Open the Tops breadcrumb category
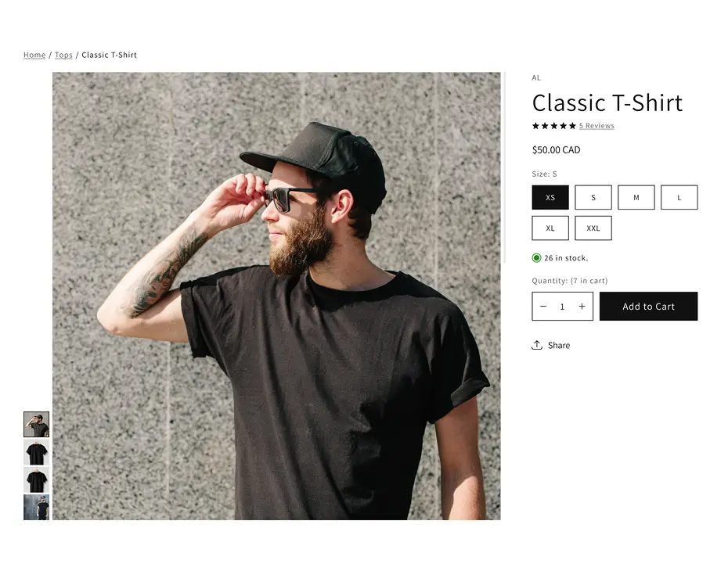 (x=63, y=55)
